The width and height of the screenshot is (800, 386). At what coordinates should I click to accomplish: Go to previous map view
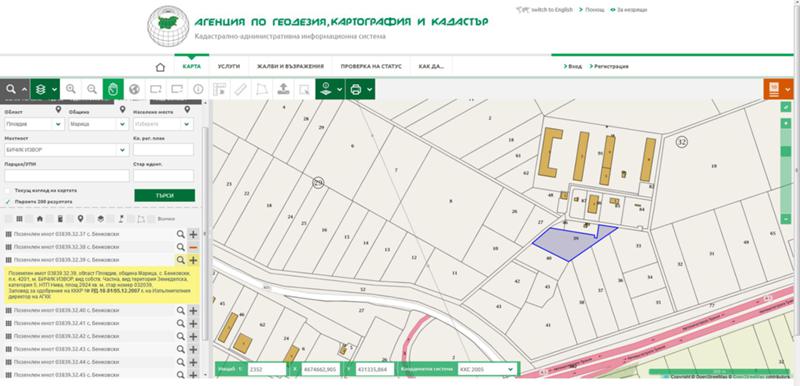pos(156,89)
